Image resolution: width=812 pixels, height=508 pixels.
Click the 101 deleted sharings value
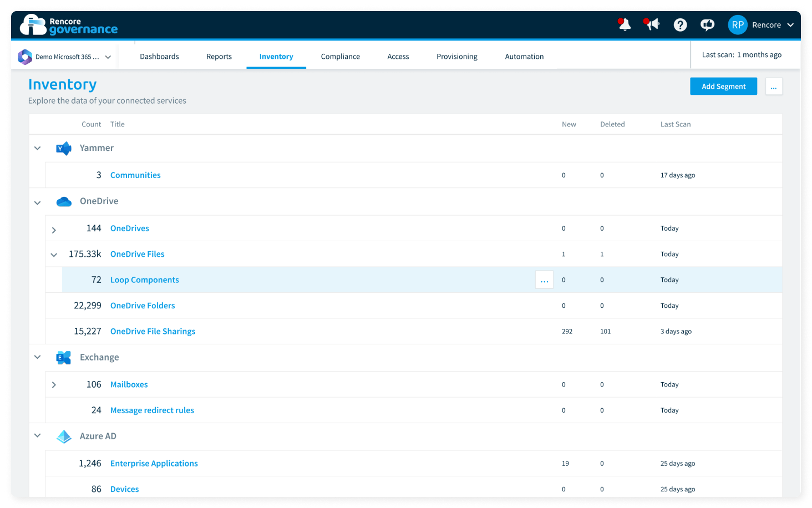605,332
